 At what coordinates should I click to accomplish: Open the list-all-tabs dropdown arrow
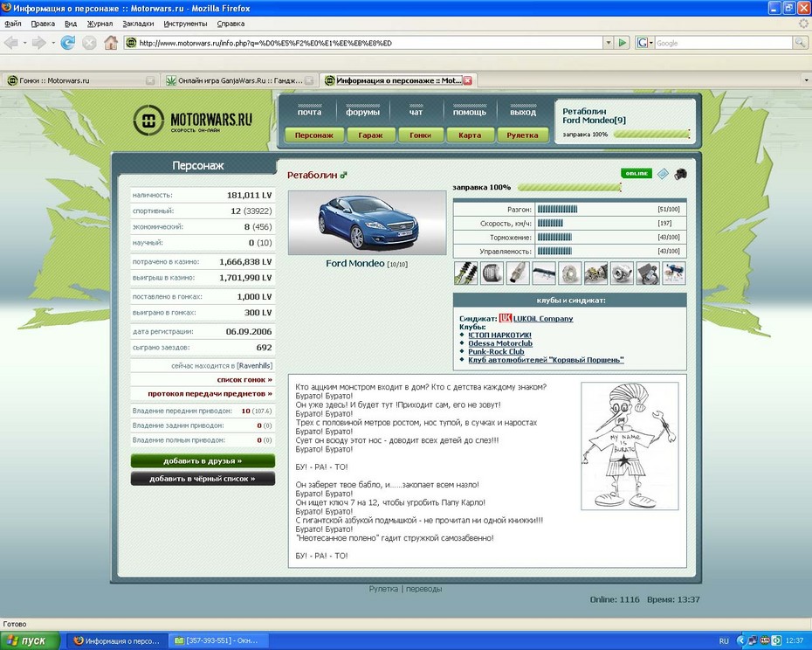806,80
